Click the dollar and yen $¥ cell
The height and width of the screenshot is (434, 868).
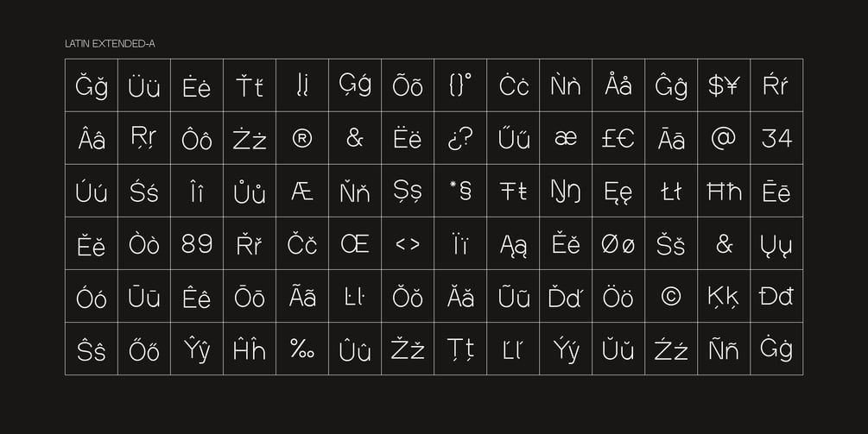[724, 85]
